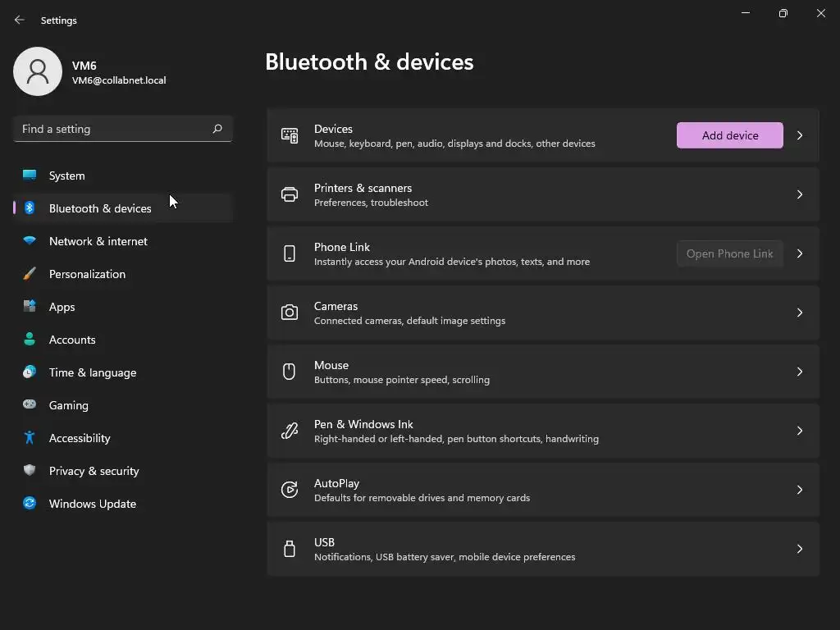Click the Bluetooth icon in sidebar

coord(30,208)
